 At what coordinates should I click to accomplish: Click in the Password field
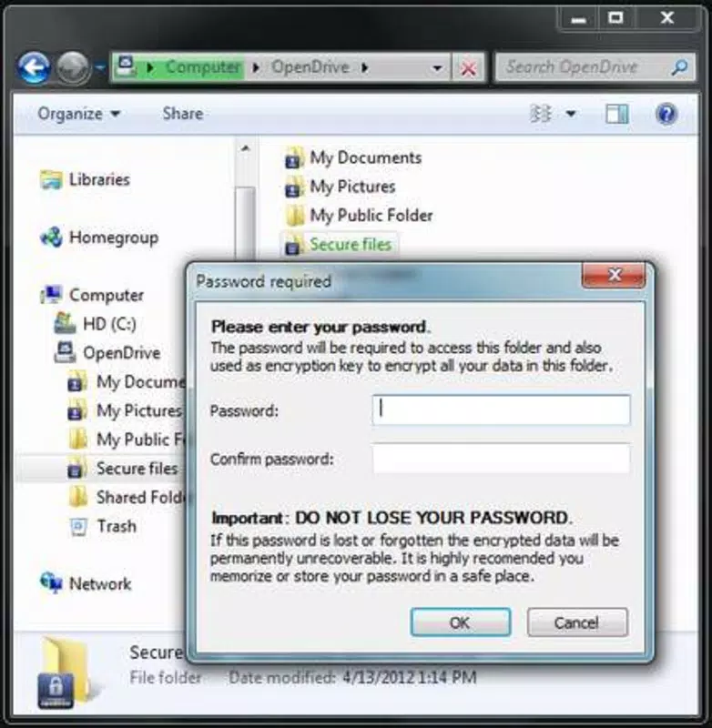pyautogui.click(x=501, y=410)
